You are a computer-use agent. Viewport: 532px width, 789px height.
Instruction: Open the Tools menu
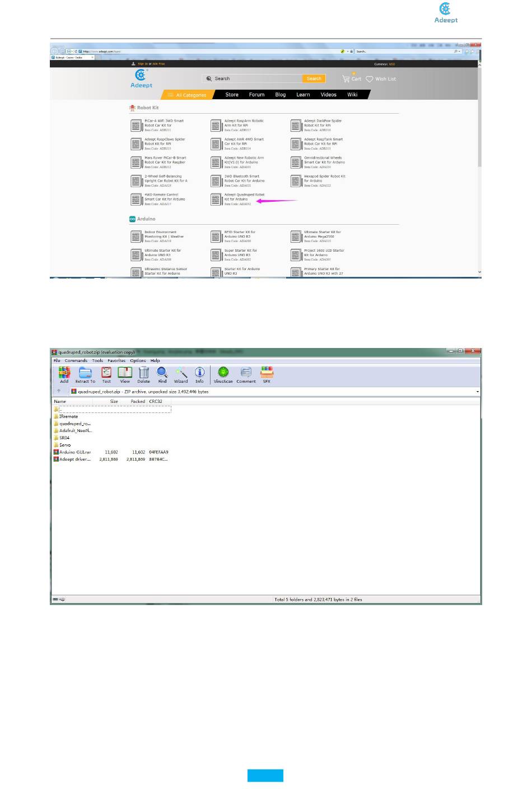click(97, 361)
